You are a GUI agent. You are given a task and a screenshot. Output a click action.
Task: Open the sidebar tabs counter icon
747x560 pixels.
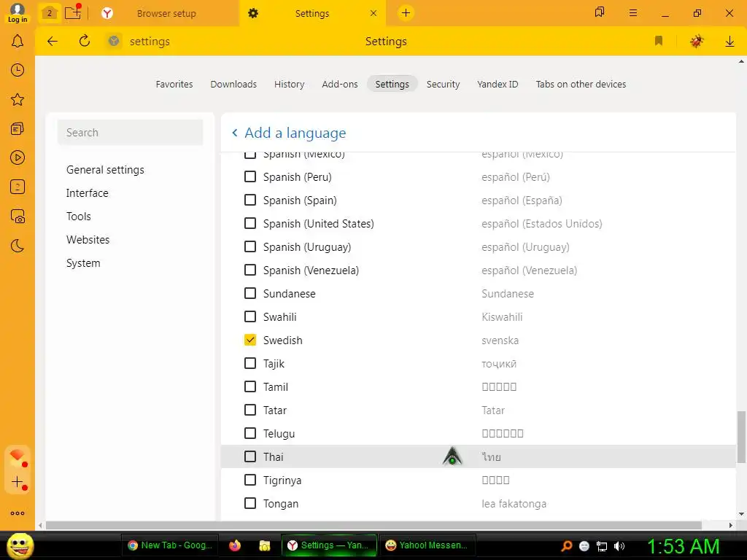18,187
